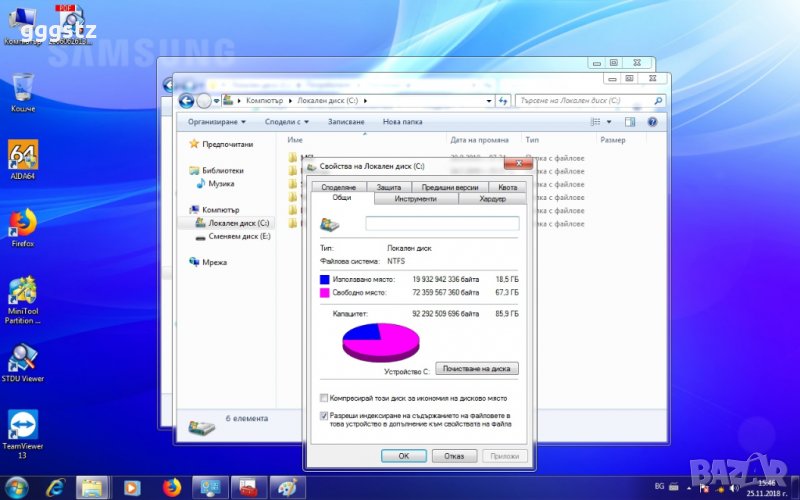
Task: Open the Recycle Bin on desktop
Action: point(22,88)
